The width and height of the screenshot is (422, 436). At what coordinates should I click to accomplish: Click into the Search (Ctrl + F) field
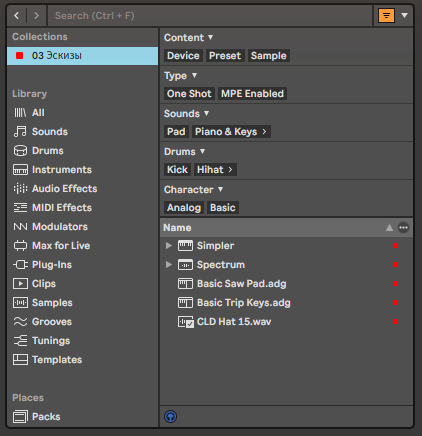(x=210, y=15)
